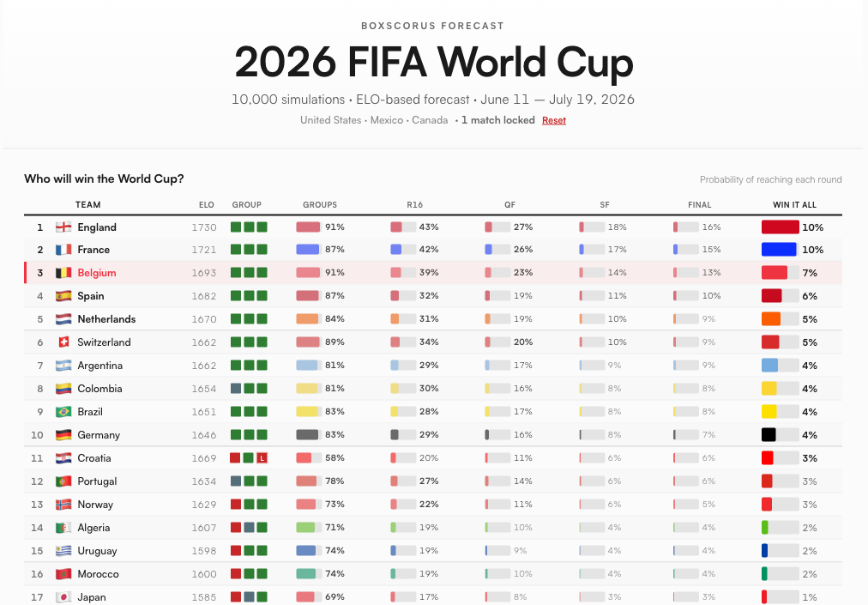868x605 pixels.
Task: Click the Brazil flag icon
Action: (x=63, y=411)
